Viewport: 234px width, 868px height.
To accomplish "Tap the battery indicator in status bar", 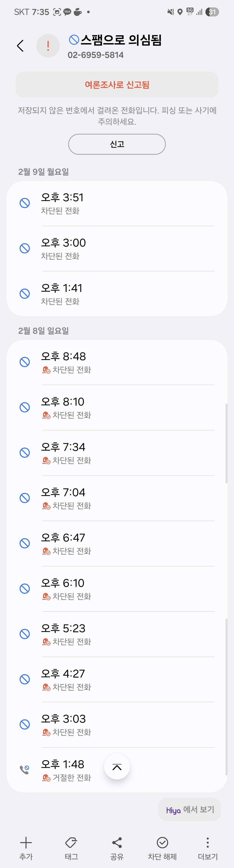I will 212,12.
